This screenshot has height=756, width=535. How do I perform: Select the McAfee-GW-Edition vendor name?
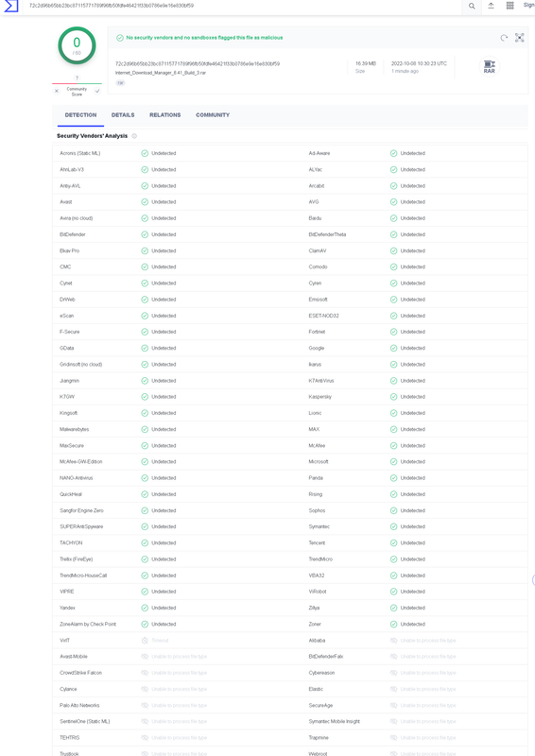81,462
